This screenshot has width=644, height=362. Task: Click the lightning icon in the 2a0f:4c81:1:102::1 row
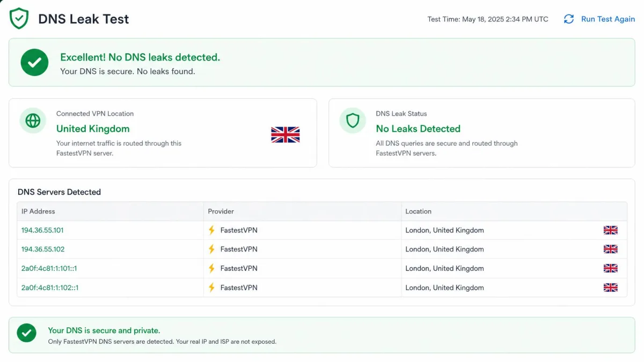211,287
